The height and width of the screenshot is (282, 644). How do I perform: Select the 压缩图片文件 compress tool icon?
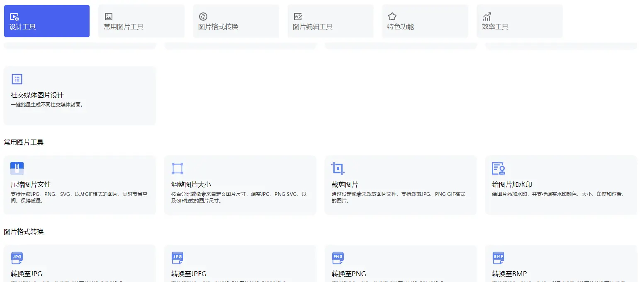pos(17,168)
